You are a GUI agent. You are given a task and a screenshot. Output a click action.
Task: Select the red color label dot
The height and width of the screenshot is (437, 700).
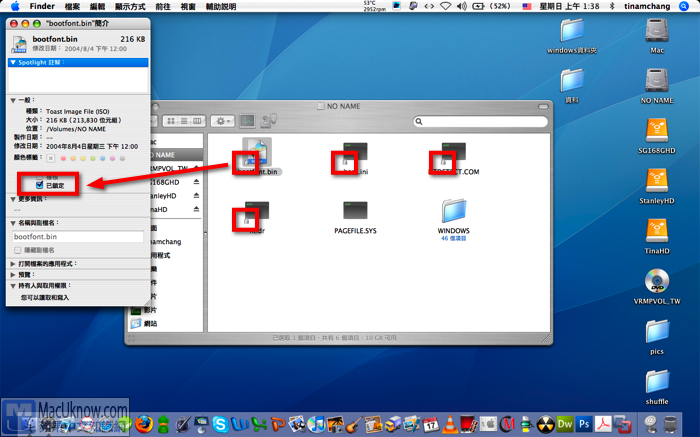pos(63,158)
